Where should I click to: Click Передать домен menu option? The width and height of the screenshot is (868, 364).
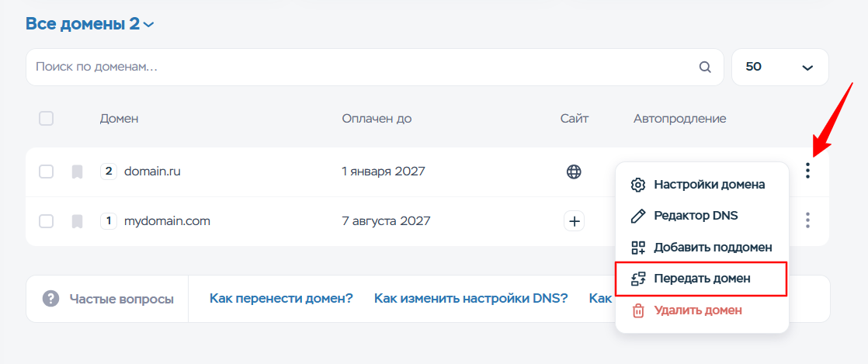click(701, 279)
